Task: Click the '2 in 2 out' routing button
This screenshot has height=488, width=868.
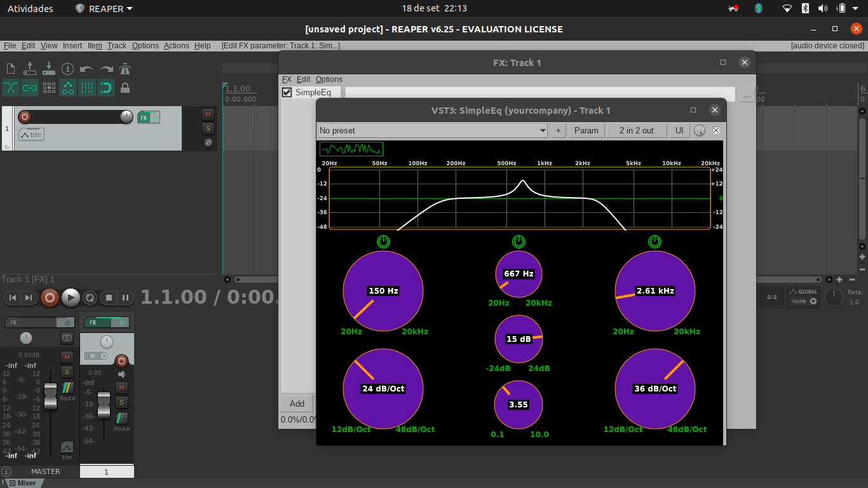Action: (635, 130)
